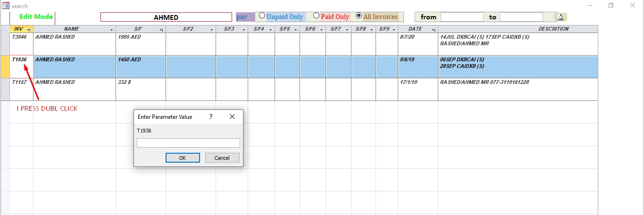
Task: Click the date range search icon
Action: (560, 17)
